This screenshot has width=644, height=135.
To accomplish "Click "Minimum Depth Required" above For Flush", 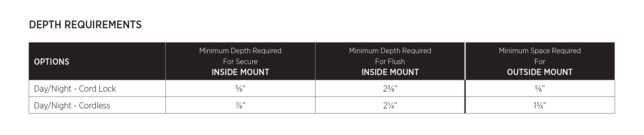I will (x=390, y=51).
